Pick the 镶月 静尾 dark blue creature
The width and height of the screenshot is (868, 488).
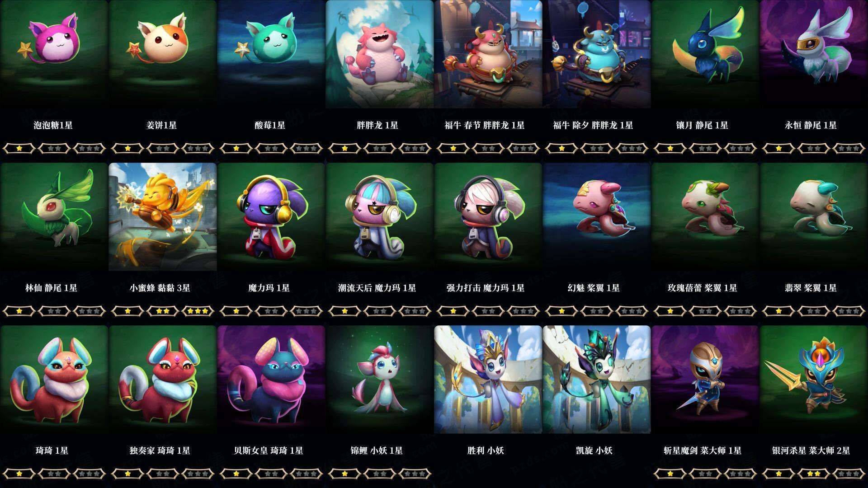(705, 54)
